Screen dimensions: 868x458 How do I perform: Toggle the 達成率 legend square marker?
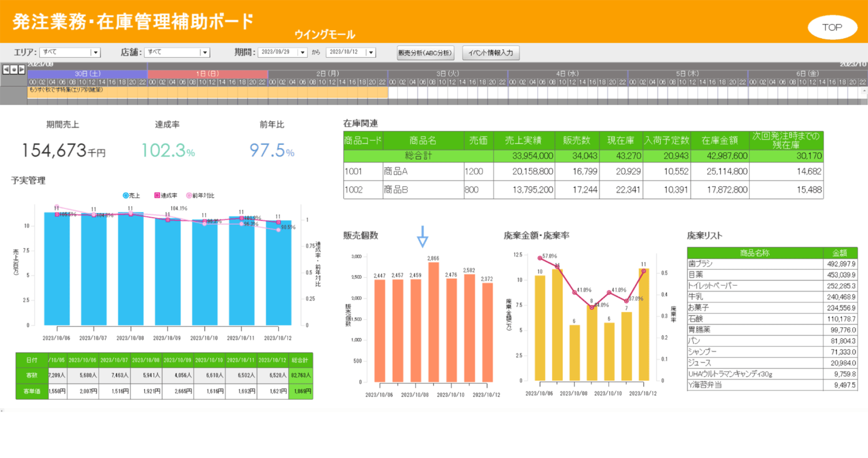(157, 195)
